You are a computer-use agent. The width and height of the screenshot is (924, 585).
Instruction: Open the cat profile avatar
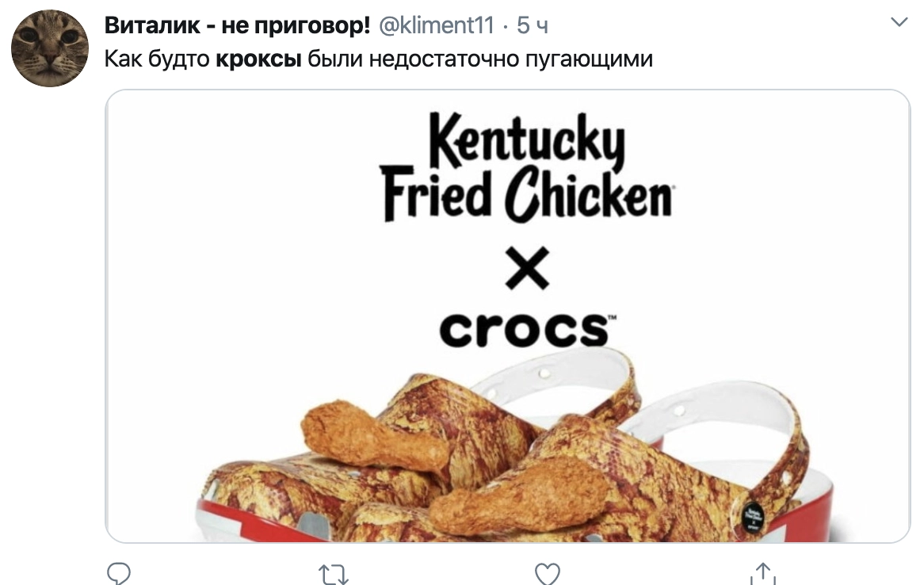pos(49,50)
